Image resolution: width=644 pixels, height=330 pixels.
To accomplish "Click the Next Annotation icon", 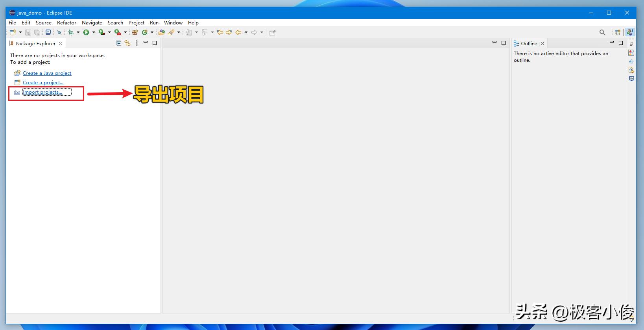I will 189,32.
